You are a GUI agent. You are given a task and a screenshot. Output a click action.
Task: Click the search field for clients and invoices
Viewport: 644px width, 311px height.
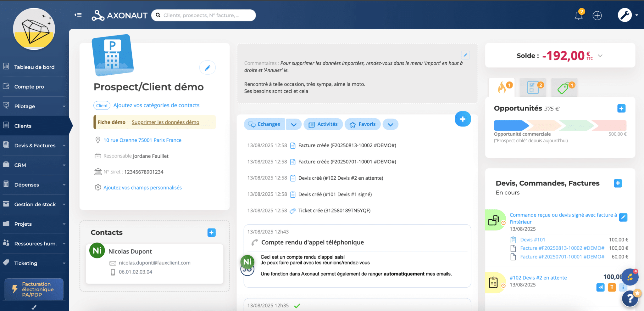coord(203,15)
